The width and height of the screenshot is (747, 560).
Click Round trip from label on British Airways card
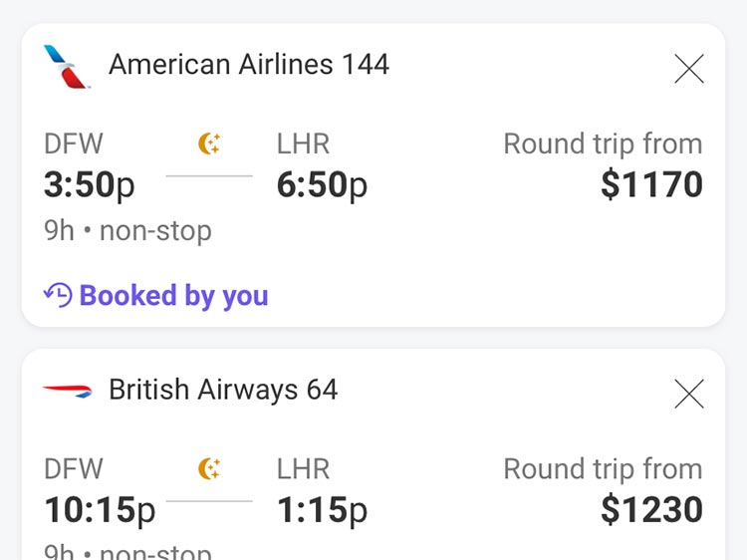pos(603,468)
